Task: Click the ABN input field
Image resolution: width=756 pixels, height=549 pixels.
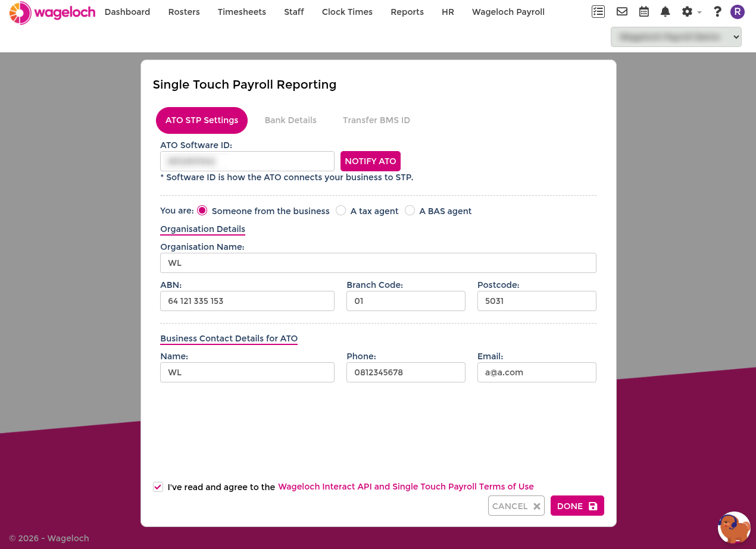Action: (247, 301)
